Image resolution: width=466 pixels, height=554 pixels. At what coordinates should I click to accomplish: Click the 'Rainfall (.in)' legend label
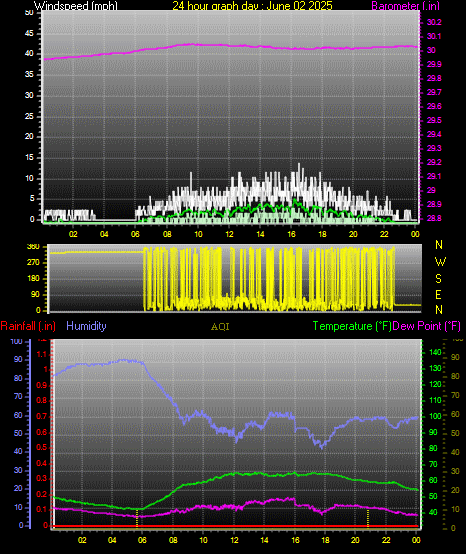[x=28, y=326]
